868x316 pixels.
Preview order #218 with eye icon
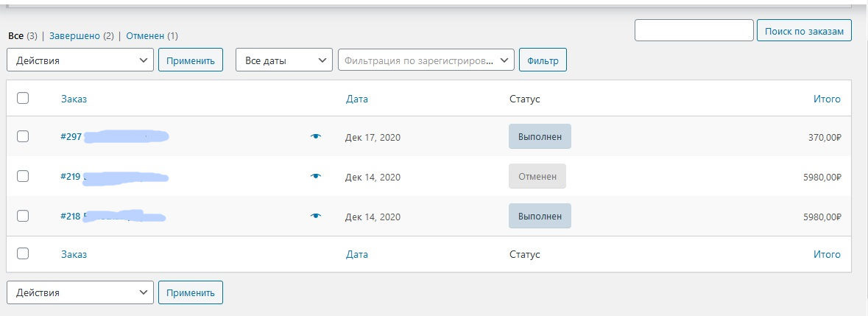[316, 217]
